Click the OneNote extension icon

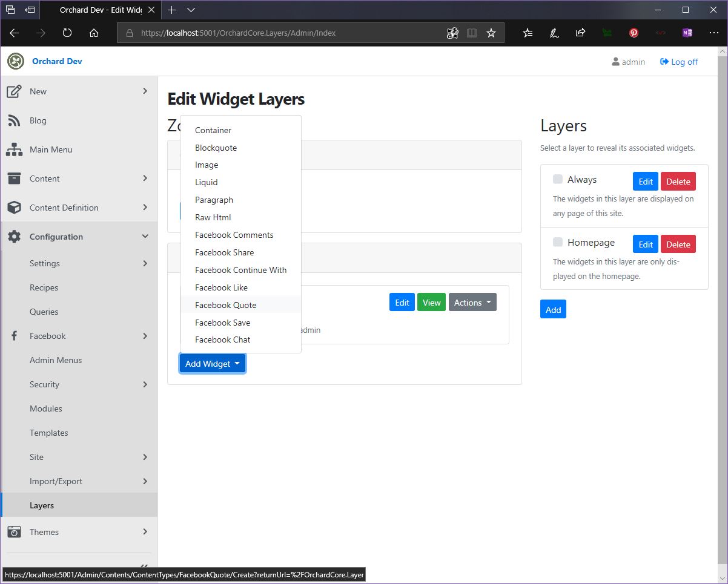(x=687, y=33)
